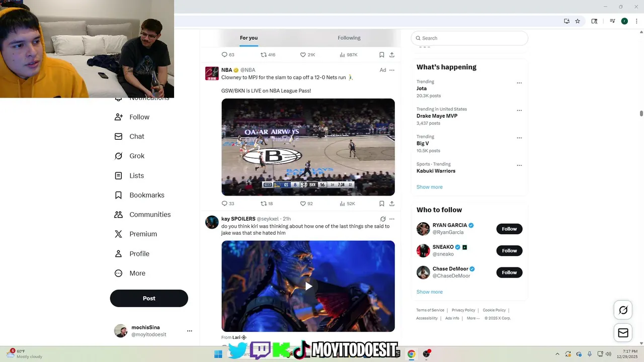644x362 pixels.
Task: Click the Grok icon on kay SPOILERS post
Action: pos(383,219)
